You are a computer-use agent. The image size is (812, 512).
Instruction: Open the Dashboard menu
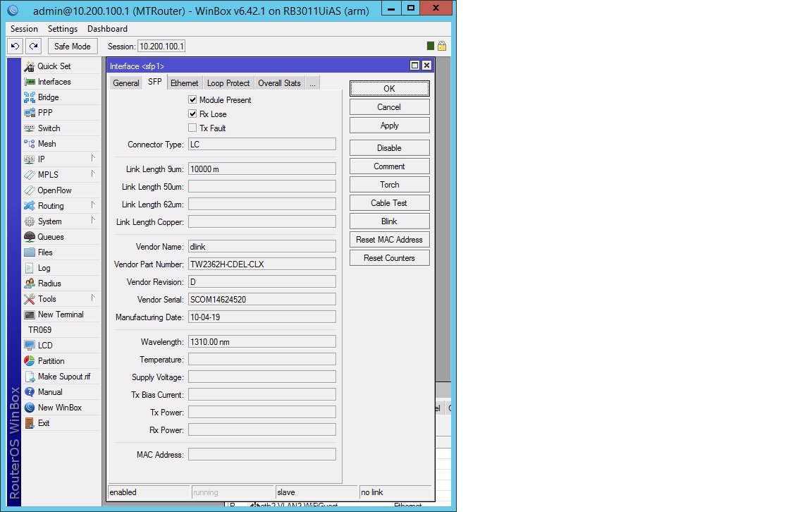click(107, 29)
